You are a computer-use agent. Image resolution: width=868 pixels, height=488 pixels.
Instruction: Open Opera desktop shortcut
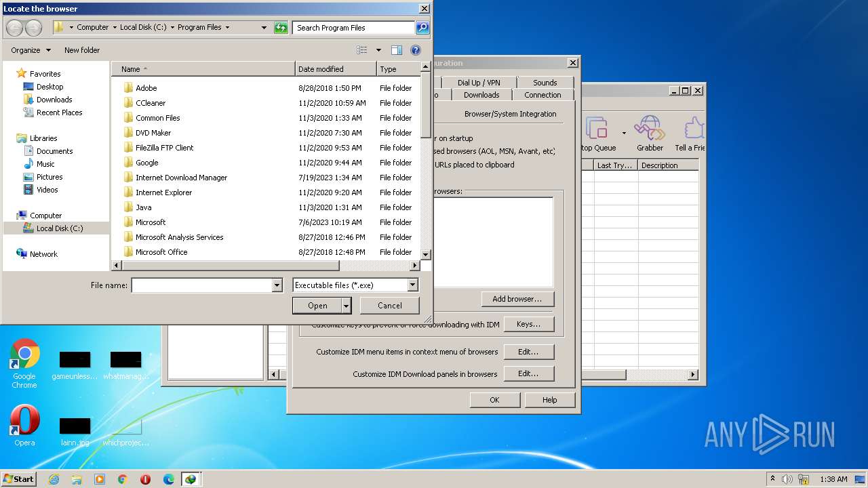click(x=24, y=426)
